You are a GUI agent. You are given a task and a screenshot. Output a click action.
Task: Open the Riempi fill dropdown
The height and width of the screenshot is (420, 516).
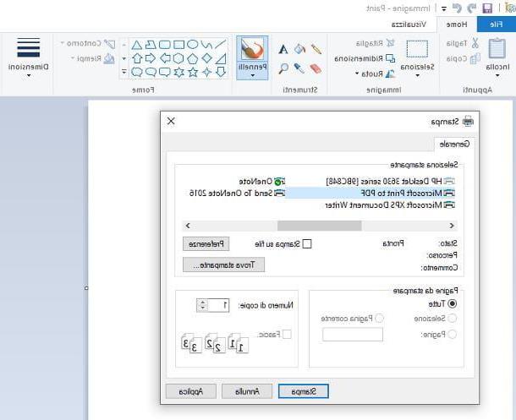pyautogui.click(x=93, y=59)
